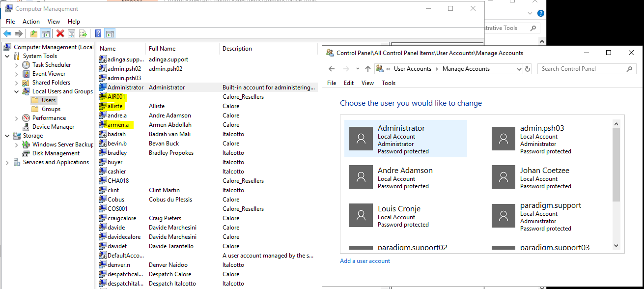Select the Users folder in the tree
The height and width of the screenshot is (289, 644).
[x=44, y=100]
